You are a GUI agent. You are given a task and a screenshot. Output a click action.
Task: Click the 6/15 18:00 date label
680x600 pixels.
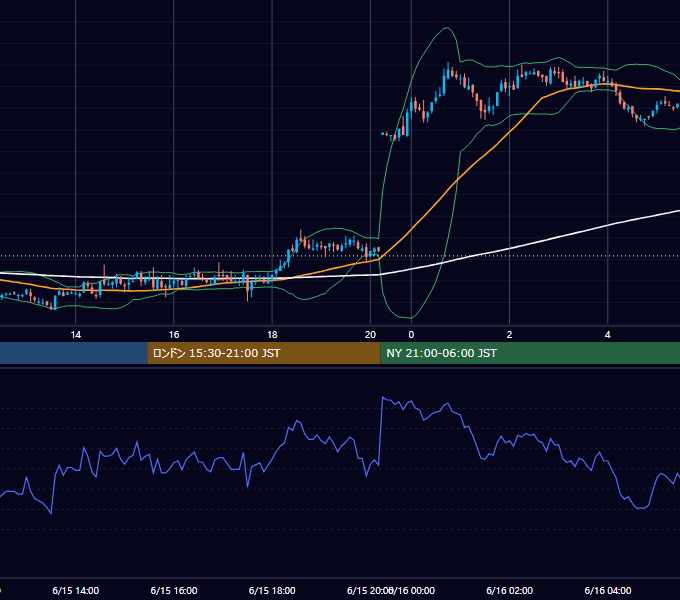(x=272, y=590)
